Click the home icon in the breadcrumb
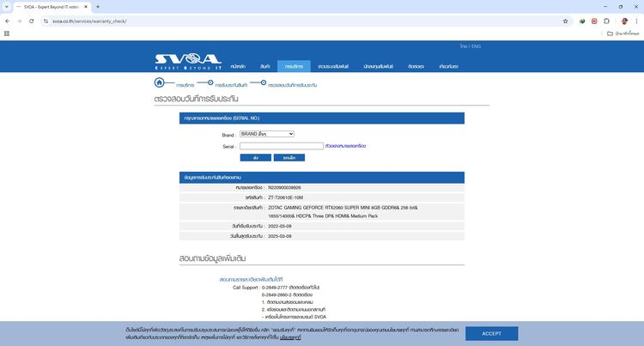 [x=159, y=83]
